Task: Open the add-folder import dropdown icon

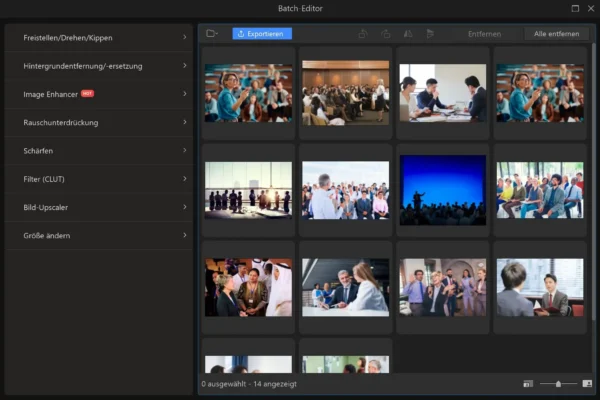Action: [212, 34]
